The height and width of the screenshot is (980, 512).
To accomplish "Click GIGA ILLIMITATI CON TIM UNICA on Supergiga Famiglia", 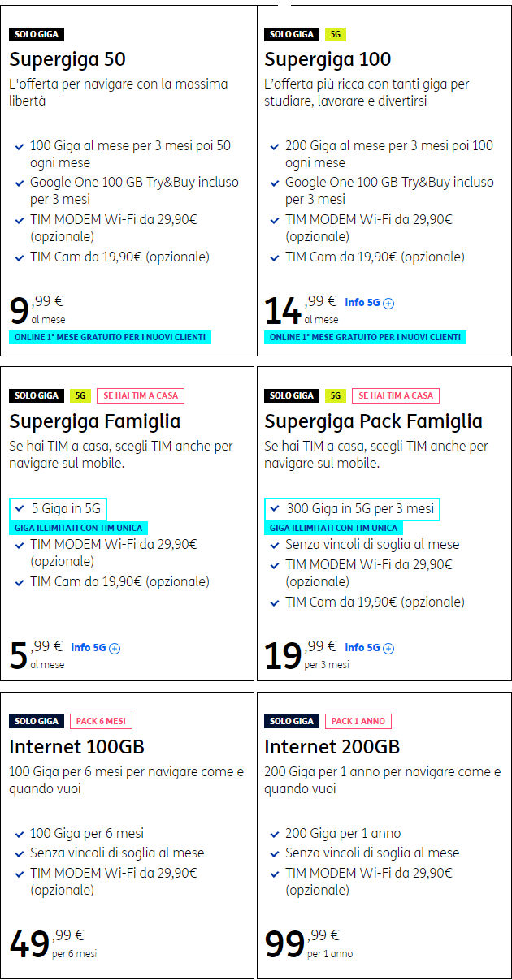I will [79, 528].
